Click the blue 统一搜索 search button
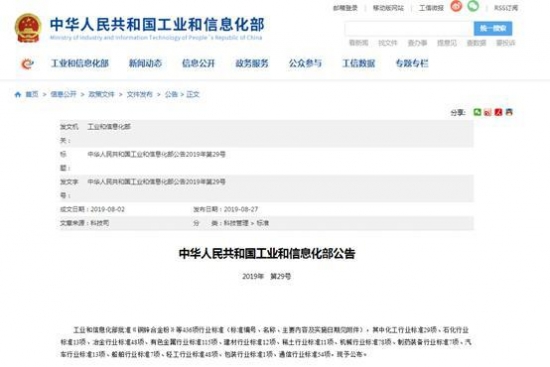 click(493, 29)
